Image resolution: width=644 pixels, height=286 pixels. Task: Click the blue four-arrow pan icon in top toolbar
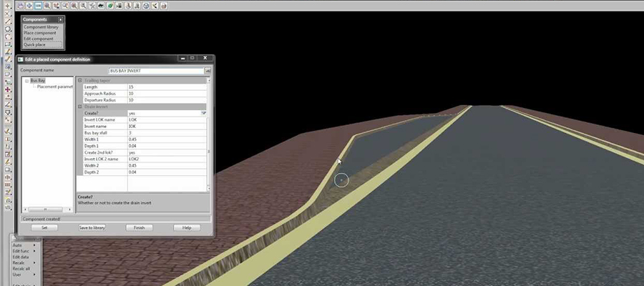[29, 6]
